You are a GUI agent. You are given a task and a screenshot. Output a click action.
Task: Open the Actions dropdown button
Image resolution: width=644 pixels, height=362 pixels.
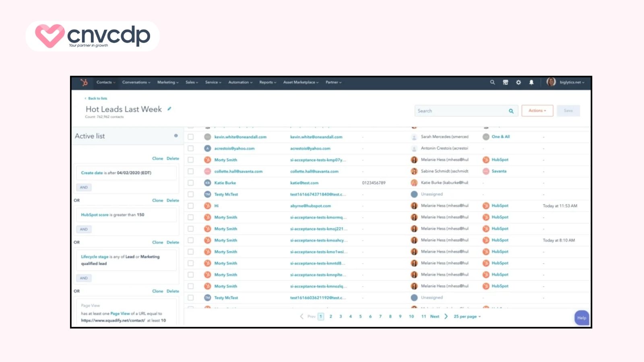[x=537, y=111]
